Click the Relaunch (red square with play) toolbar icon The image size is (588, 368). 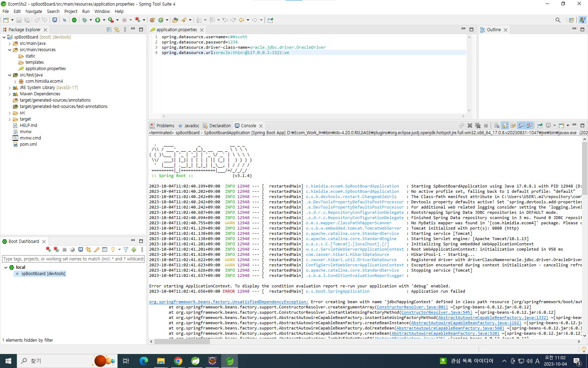point(138,20)
